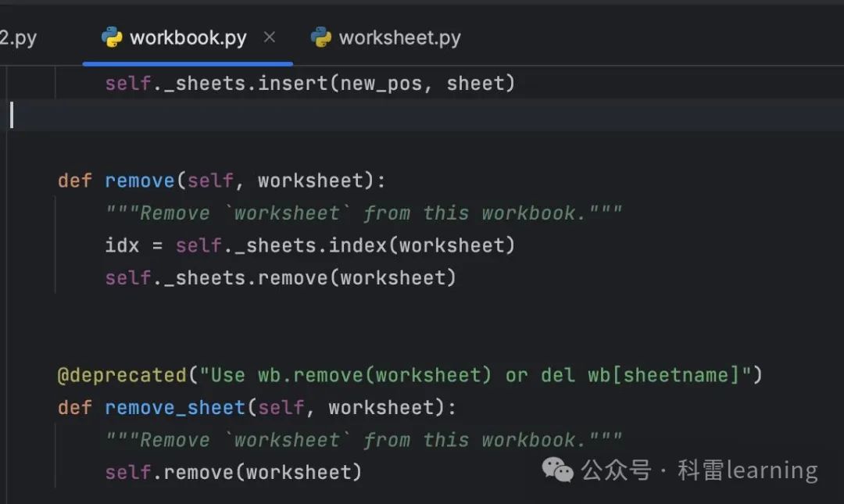Click the docstring under def remove

click(x=363, y=213)
